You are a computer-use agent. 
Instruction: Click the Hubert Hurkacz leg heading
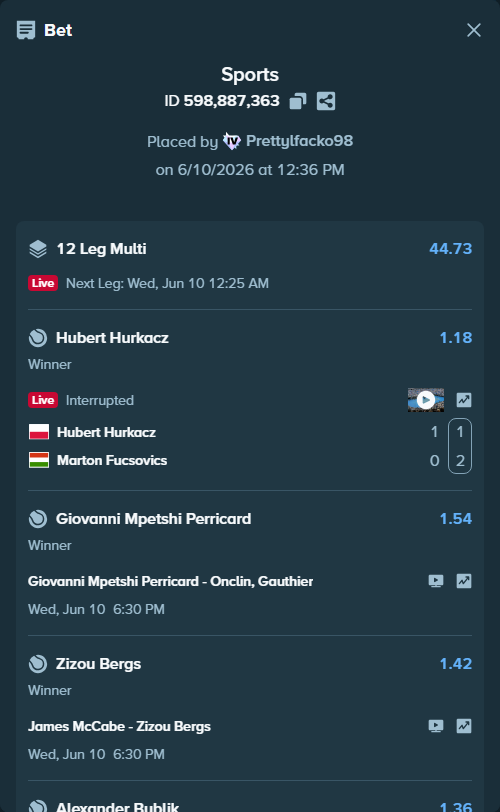(112, 338)
